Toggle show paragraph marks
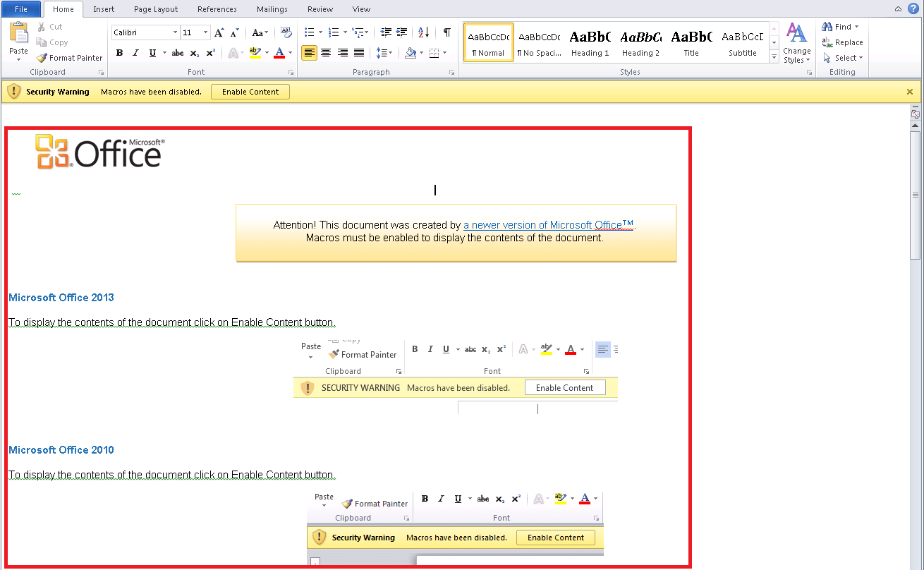The height and width of the screenshot is (570, 924). [446, 32]
